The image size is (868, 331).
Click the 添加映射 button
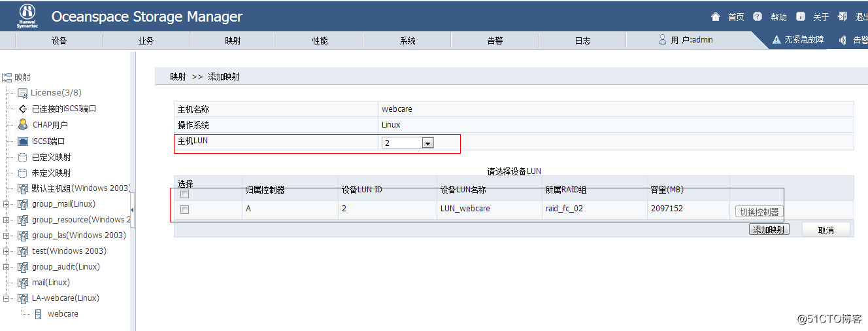pyautogui.click(x=769, y=230)
